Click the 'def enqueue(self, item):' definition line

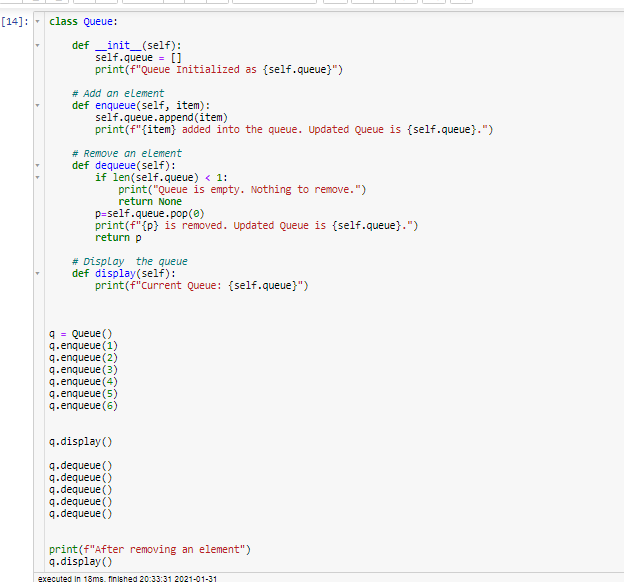coord(141,105)
